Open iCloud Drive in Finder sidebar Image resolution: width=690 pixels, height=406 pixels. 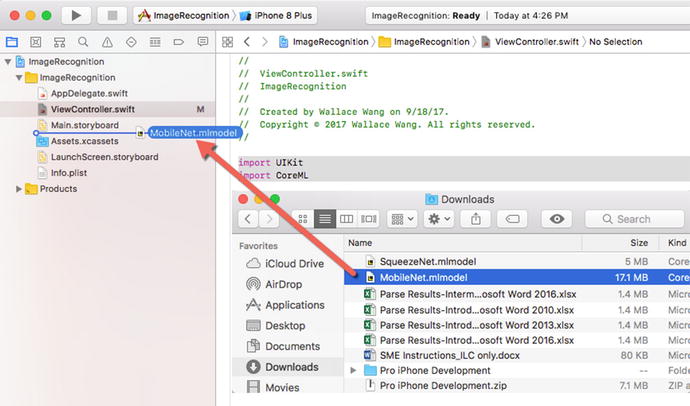click(x=285, y=263)
